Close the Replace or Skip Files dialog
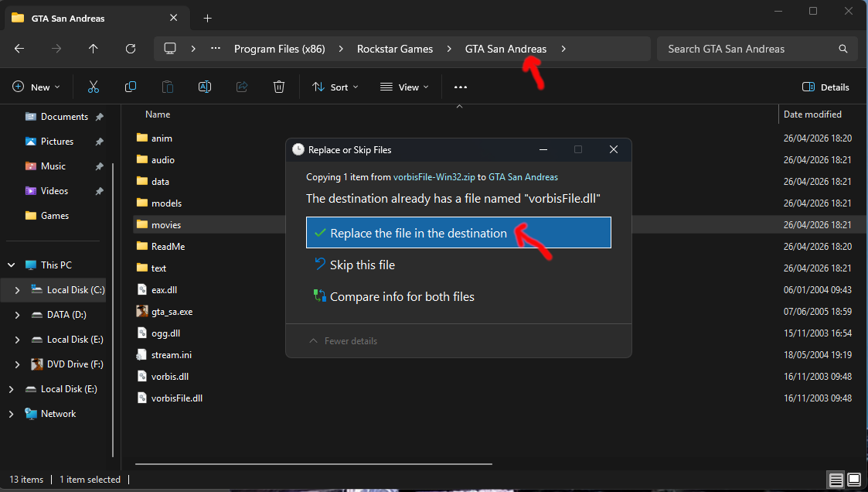 tap(614, 149)
